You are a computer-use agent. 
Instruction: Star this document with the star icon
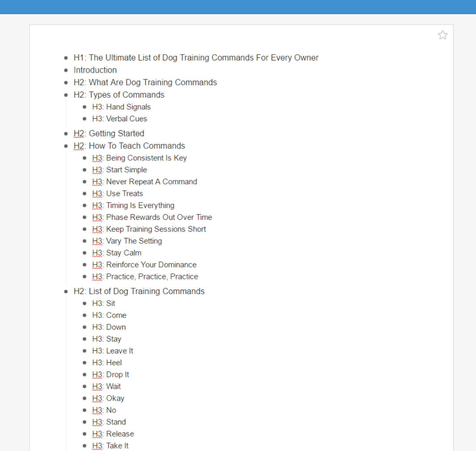coord(443,35)
